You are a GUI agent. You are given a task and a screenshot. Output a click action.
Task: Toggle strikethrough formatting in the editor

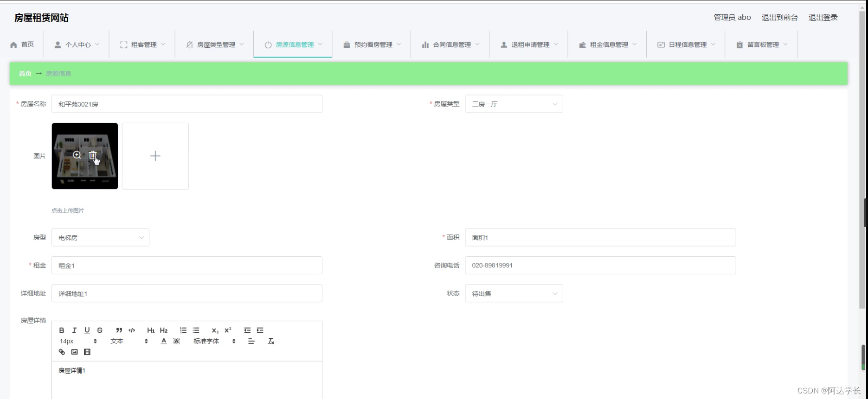(100, 330)
